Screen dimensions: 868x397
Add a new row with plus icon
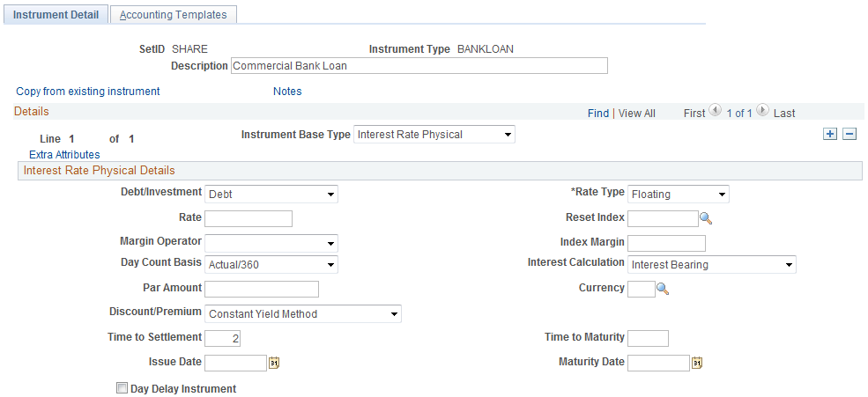(x=829, y=135)
